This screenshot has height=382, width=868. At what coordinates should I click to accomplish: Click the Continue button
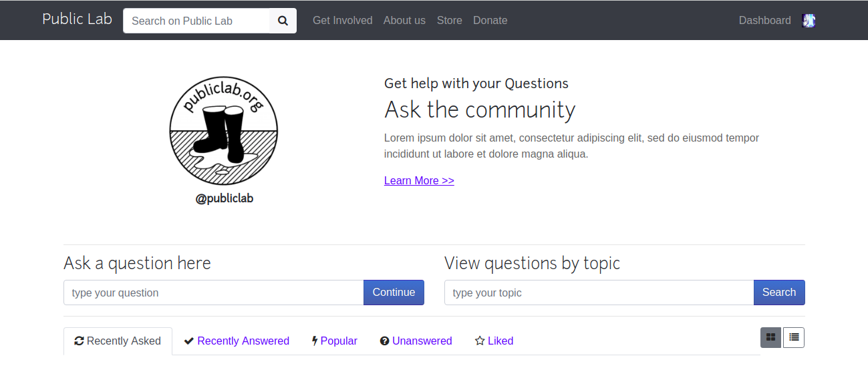(x=394, y=293)
